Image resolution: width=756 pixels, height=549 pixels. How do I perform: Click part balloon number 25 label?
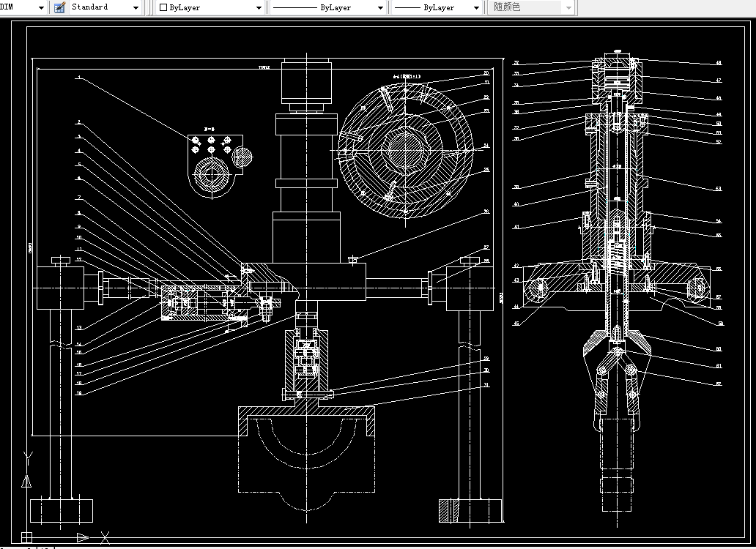486,170
